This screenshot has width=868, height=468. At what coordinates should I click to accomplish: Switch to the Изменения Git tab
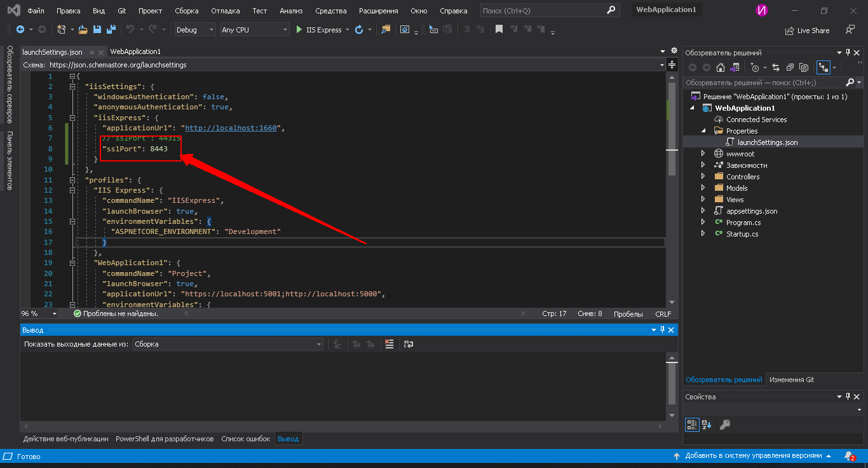[x=791, y=380]
